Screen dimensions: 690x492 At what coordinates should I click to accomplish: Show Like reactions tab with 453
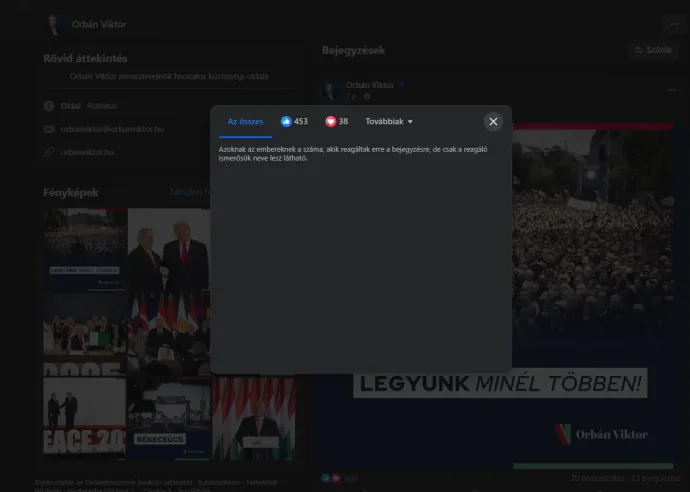294,122
